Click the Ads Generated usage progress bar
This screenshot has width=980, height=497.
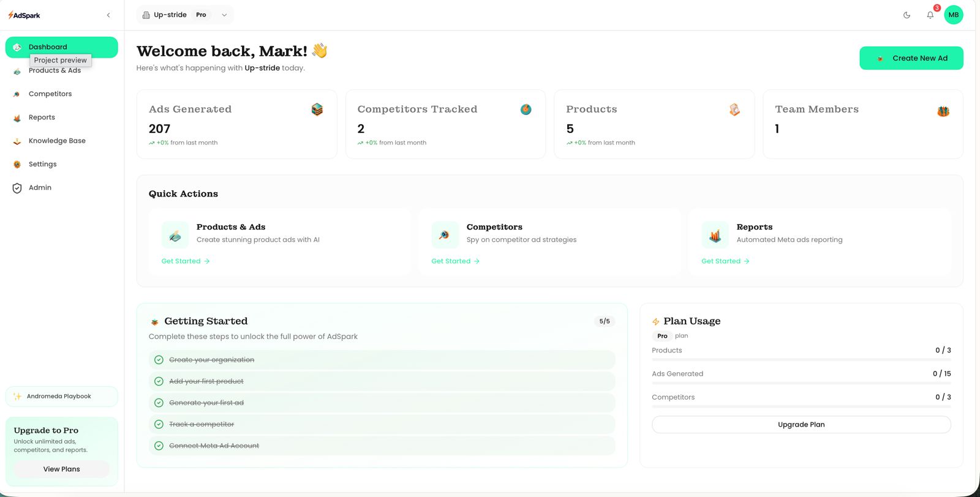801,383
